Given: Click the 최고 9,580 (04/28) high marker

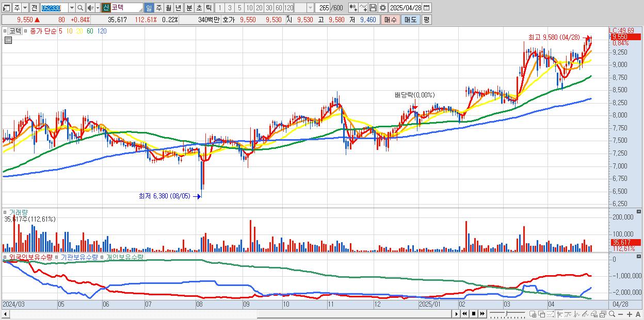Looking at the screenshot, I should (x=554, y=37).
